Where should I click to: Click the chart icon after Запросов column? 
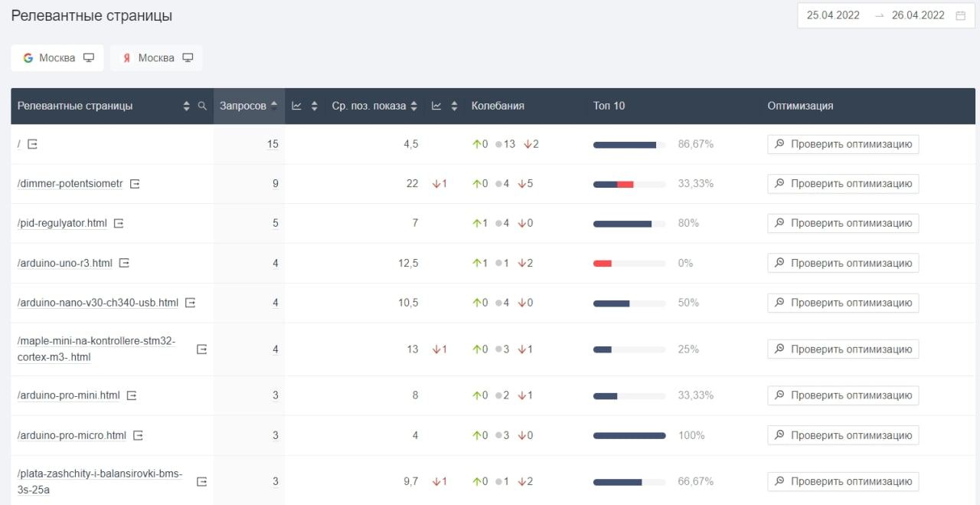pos(297,107)
